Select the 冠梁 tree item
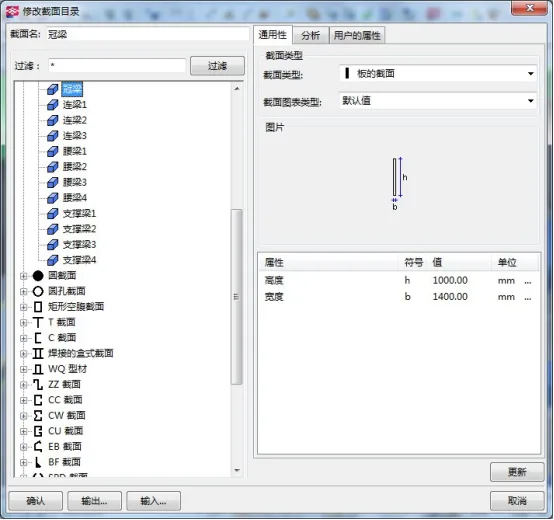The height and width of the screenshot is (520, 554). tap(72, 89)
